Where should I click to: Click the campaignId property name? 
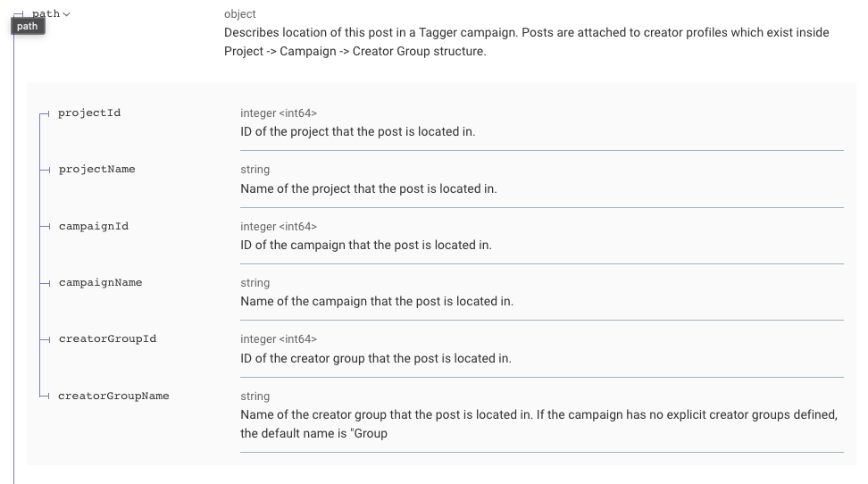point(94,227)
